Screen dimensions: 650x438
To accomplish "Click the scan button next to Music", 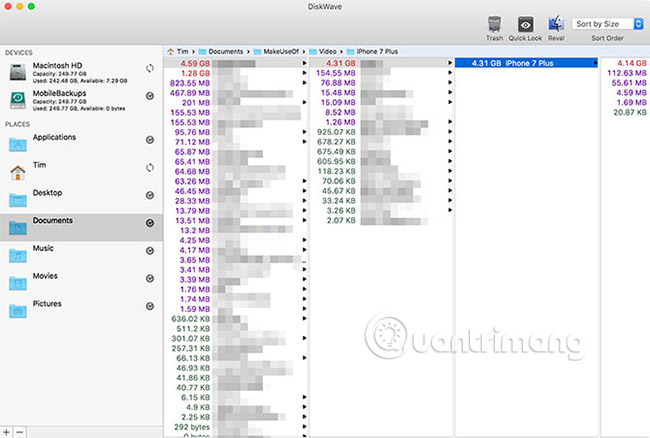I will [150, 251].
